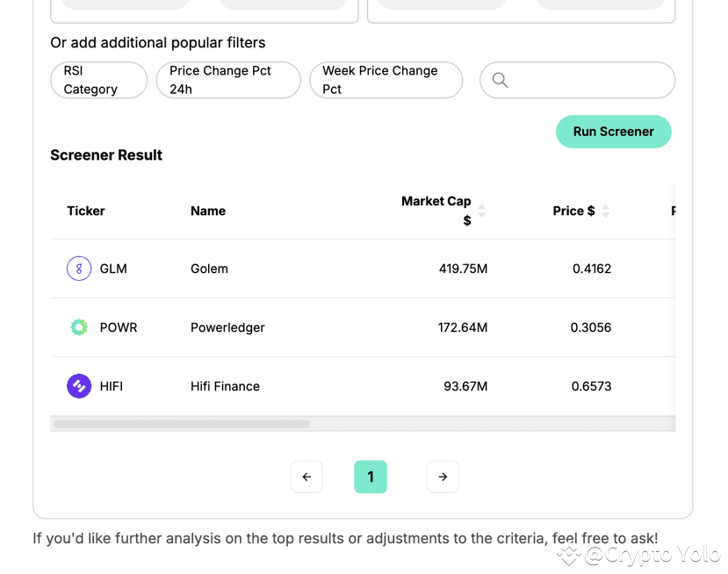The width and height of the screenshot is (728, 574).
Task: Click the GLM Golem coin icon
Action: 79,269
